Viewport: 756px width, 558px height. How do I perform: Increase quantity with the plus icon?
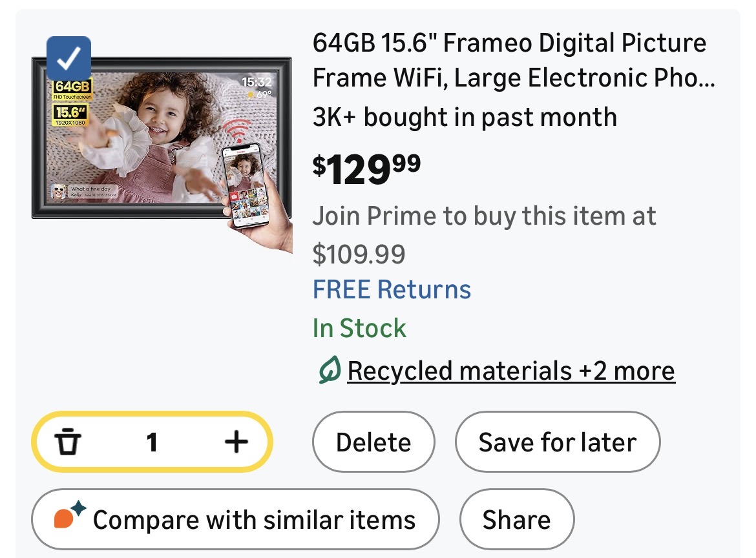(x=236, y=442)
